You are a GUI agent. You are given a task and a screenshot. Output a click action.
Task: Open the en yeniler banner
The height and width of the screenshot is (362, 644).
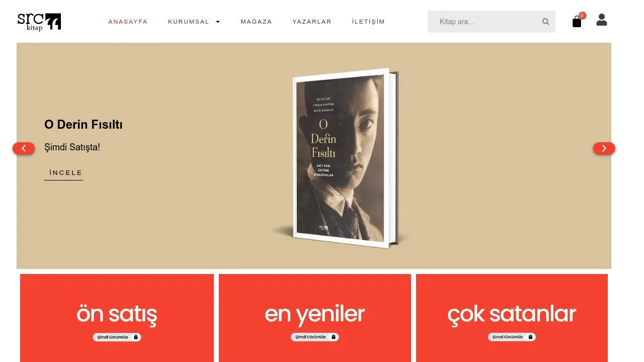[x=315, y=318]
